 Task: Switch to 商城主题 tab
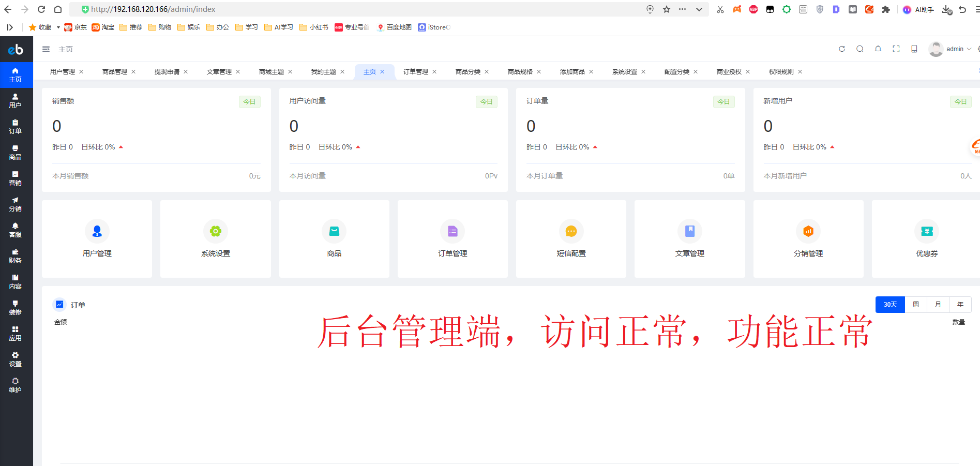tap(272, 72)
